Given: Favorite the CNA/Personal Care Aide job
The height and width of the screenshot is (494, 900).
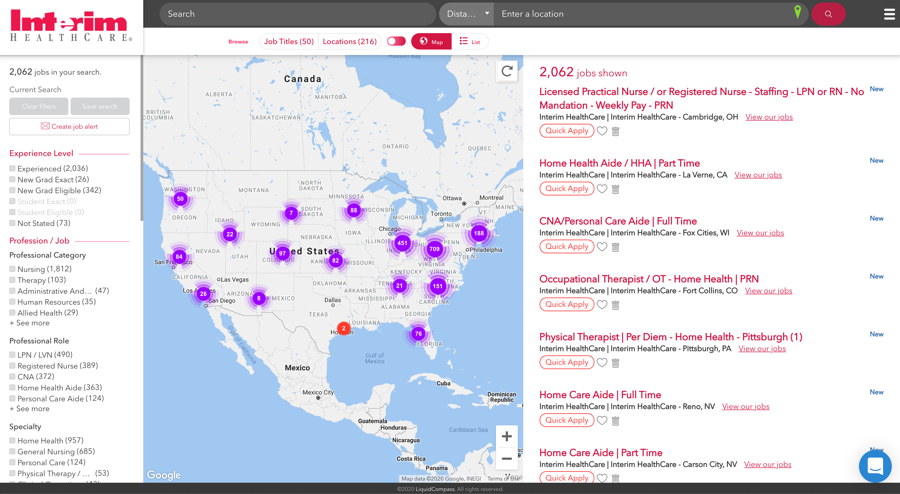Looking at the screenshot, I should (602, 247).
